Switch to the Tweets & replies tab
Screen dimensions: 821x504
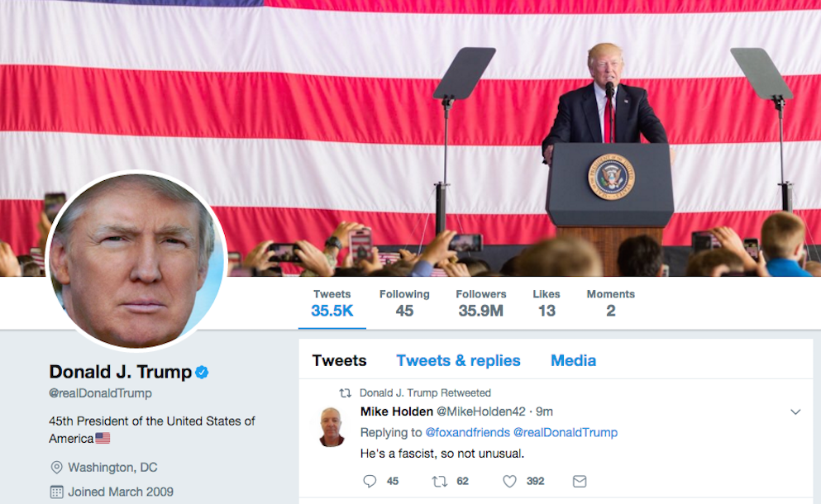(x=458, y=360)
